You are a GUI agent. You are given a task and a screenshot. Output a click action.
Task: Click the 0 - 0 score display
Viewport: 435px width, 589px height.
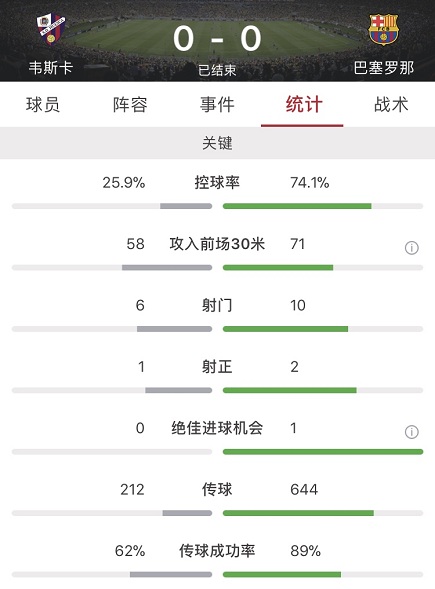(x=217, y=38)
